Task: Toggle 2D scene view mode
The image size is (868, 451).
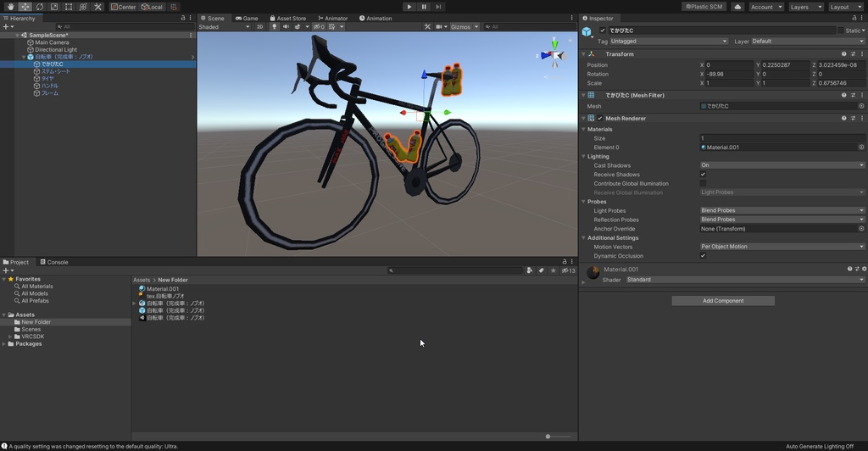Action: click(259, 26)
